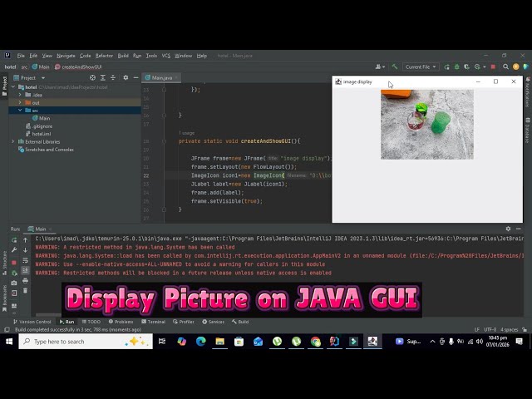This screenshot has height=399, width=532.
Task: Click the Rerun icon in Run panel
Action: [x=14, y=240]
